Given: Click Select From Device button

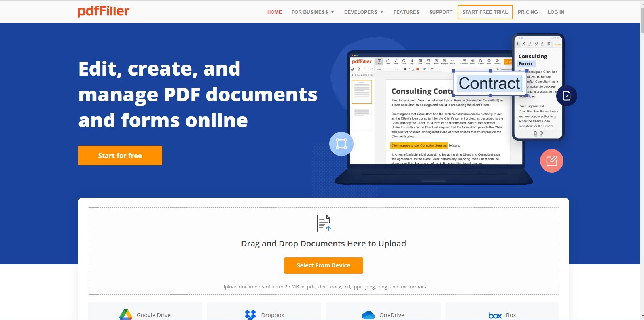Looking at the screenshot, I should (324, 265).
